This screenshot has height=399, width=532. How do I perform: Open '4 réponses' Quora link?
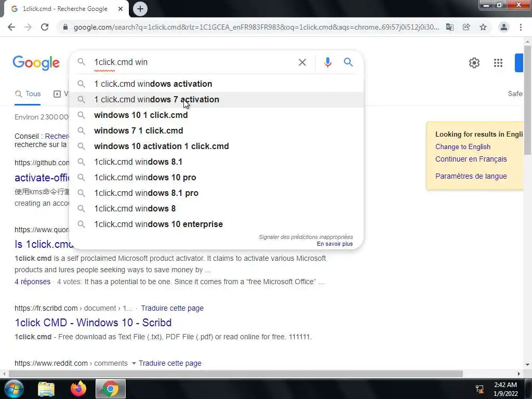click(33, 282)
